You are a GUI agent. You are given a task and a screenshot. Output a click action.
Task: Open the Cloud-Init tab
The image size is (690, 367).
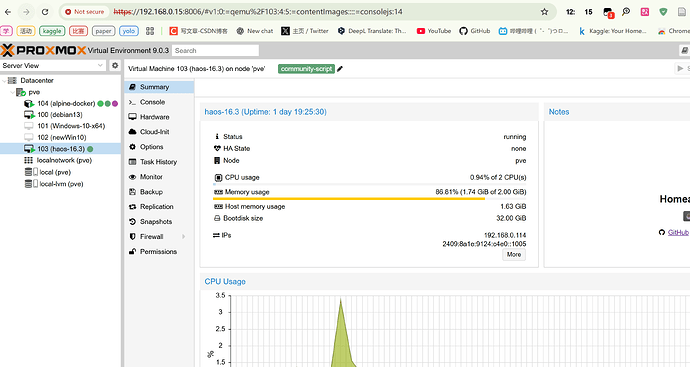[x=159, y=132]
